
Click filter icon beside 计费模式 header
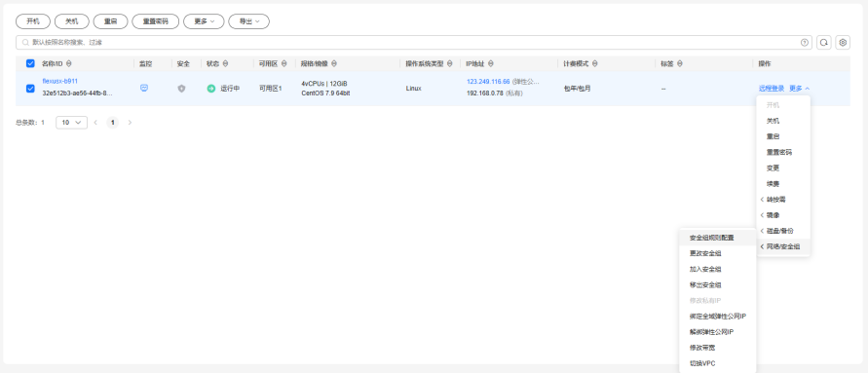594,63
